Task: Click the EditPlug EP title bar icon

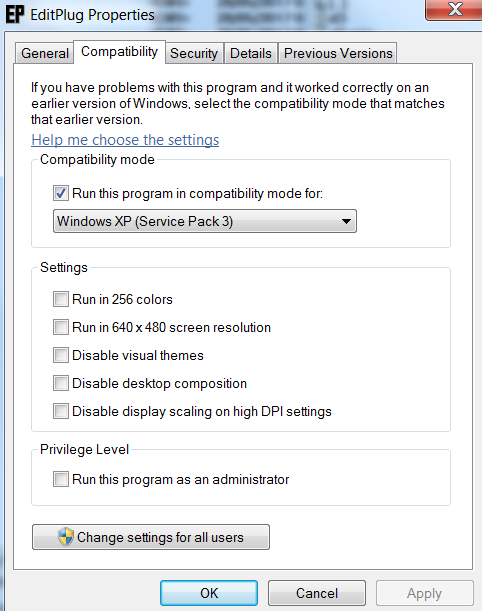Action: (x=15, y=14)
